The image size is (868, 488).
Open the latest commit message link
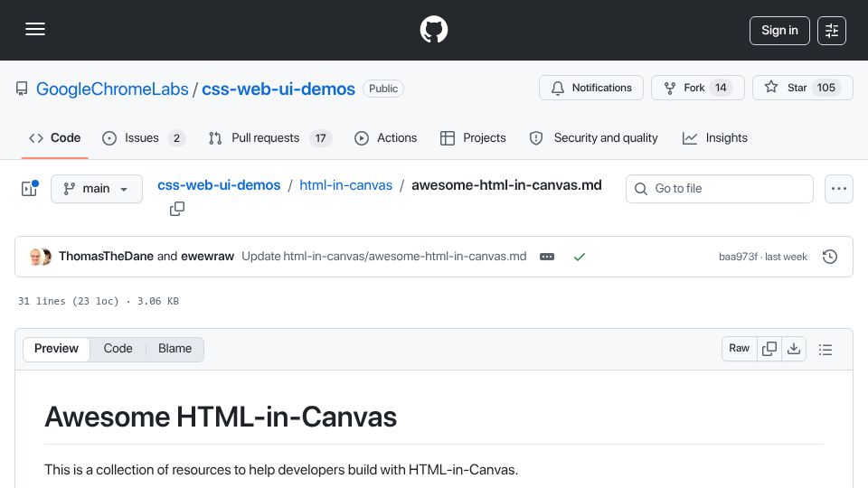pyautogui.click(x=384, y=256)
